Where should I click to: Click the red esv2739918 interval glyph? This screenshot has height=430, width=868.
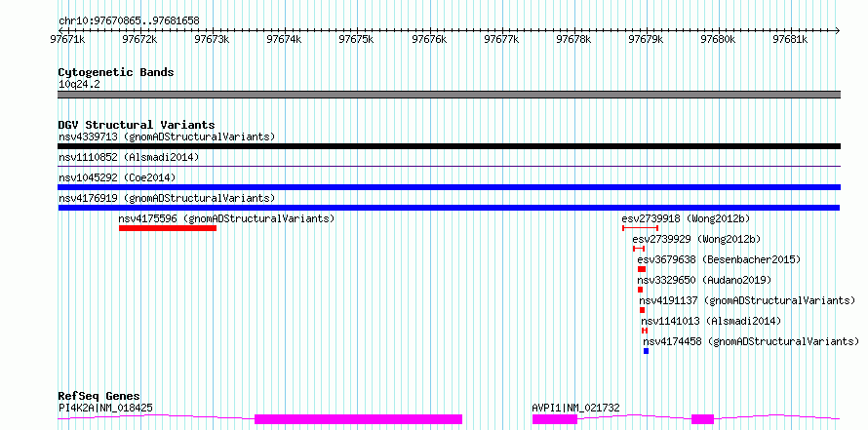pos(641,228)
